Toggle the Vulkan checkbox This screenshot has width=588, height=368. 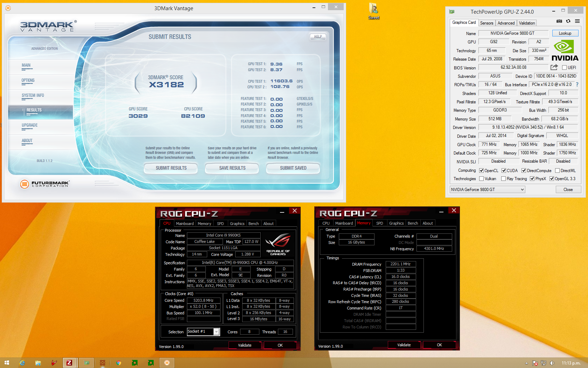pos(482,179)
